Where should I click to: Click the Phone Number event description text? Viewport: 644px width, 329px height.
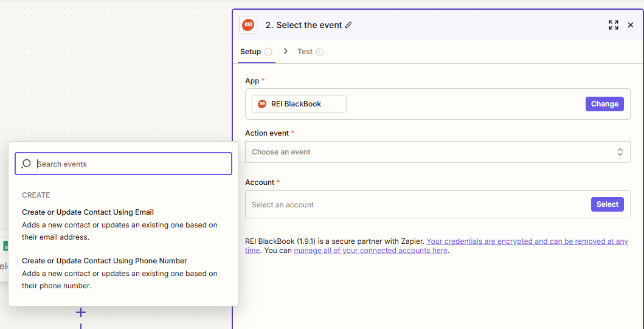pos(120,280)
